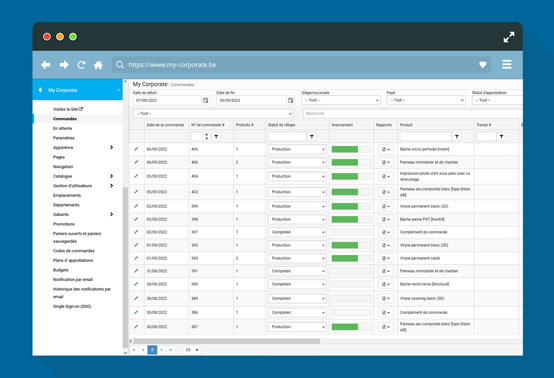Expand the Apparence submenu
Screen dimensions: 554x378
(111, 147)
